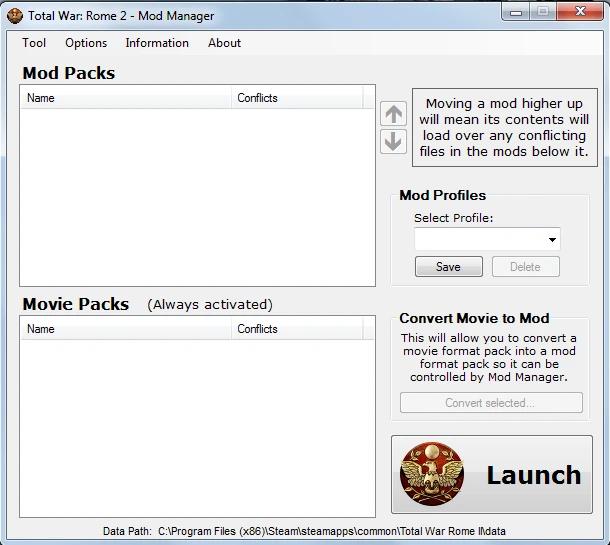The width and height of the screenshot is (610, 545).
Task: Open the About menu
Action: point(224,43)
